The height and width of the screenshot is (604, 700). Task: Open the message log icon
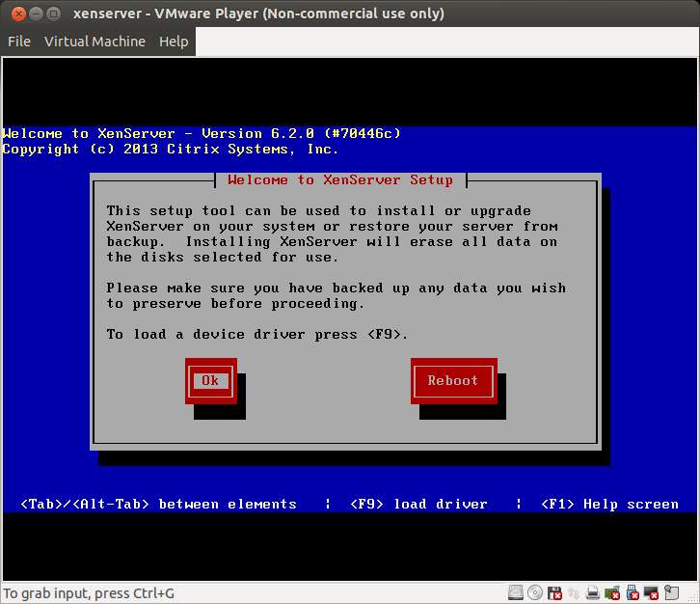671,592
